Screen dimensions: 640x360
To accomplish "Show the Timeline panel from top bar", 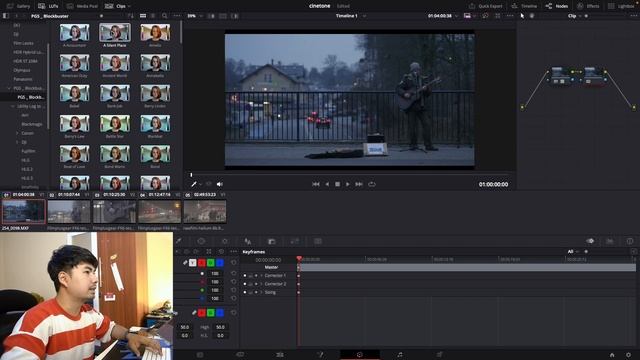I will (x=524, y=6).
